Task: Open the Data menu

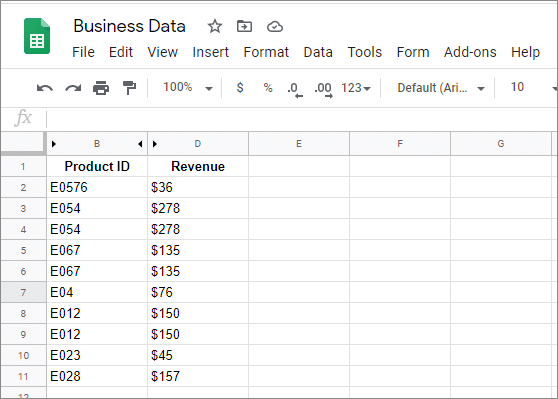Action: click(x=318, y=52)
